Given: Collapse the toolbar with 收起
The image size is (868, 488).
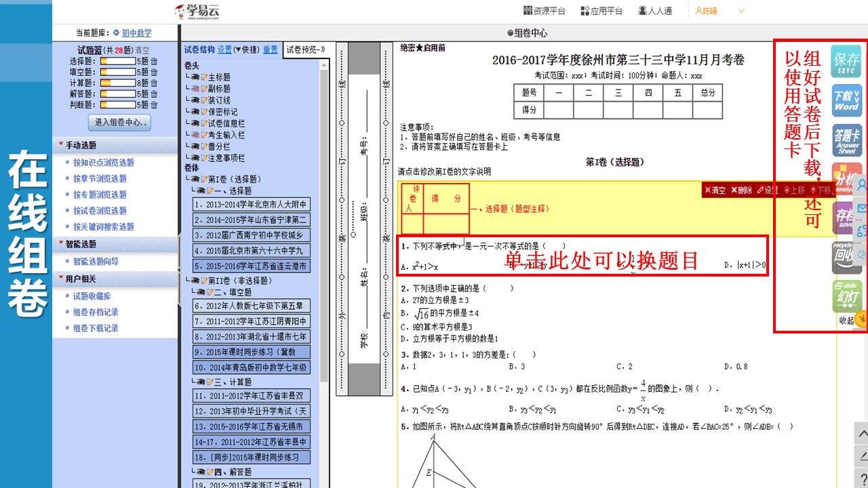Looking at the screenshot, I should pyautogui.click(x=847, y=320).
